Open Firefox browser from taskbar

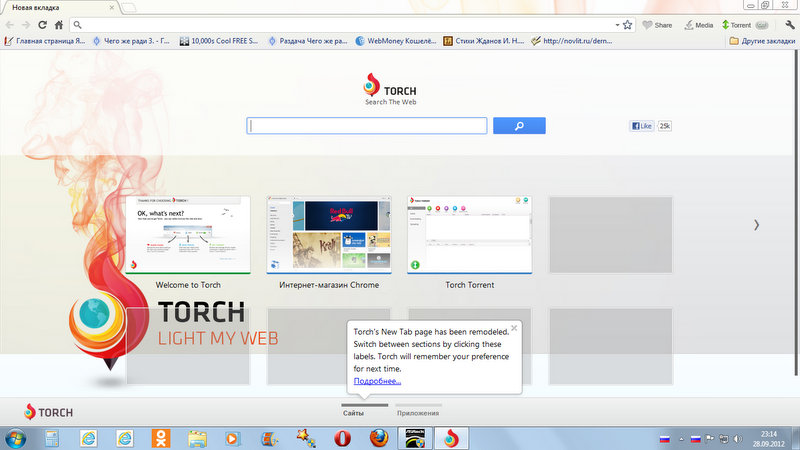pyautogui.click(x=379, y=438)
